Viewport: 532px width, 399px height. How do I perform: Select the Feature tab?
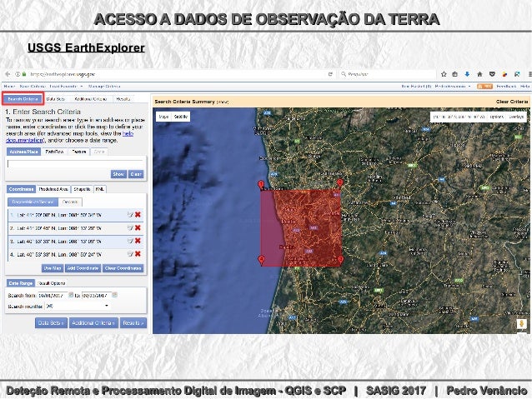point(79,152)
